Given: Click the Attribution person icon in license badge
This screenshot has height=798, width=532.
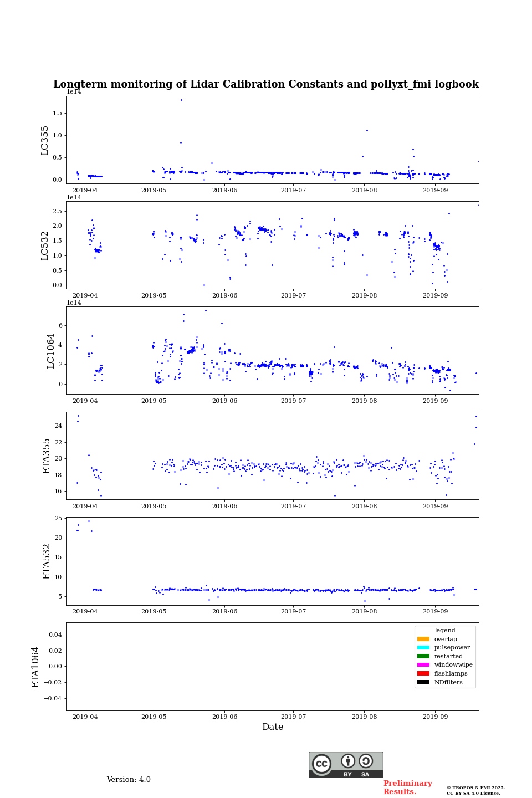Looking at the screenshot, I should tap(348, 761).
